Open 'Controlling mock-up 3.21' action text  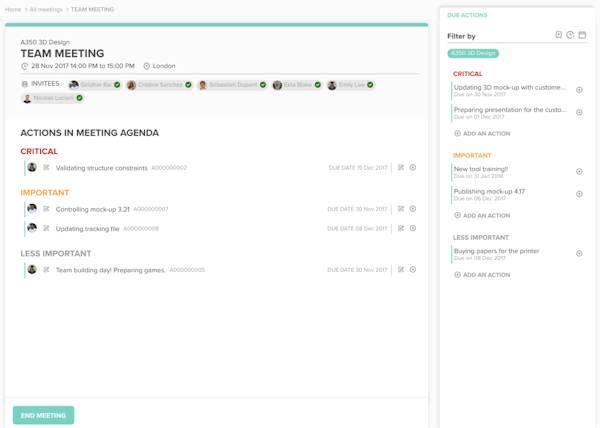93,209
